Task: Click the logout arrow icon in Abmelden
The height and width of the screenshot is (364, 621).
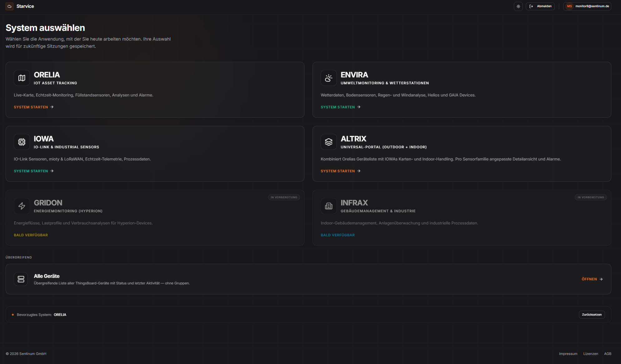Action: pyautogui.click(x=531, y=6)
